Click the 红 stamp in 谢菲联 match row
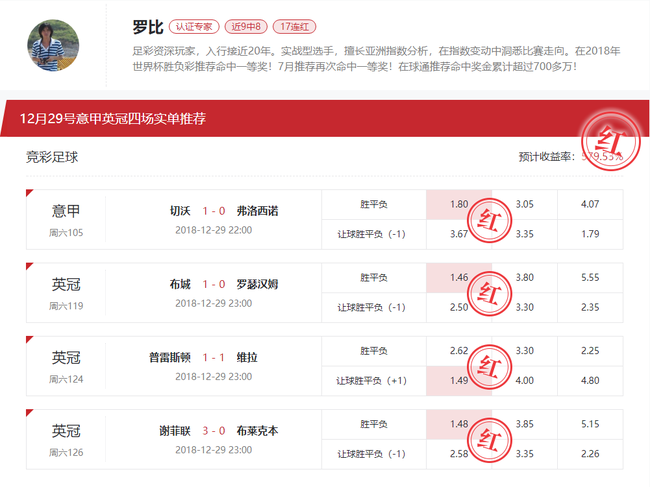 [490, 441]
